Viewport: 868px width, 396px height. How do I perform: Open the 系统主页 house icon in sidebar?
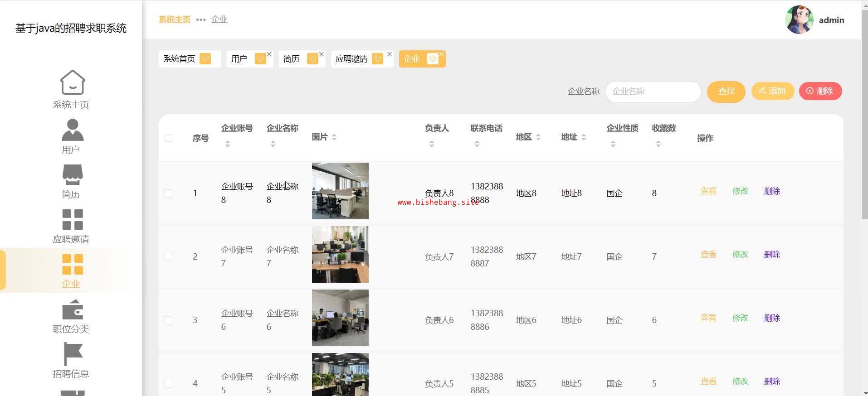click(72, 82)
